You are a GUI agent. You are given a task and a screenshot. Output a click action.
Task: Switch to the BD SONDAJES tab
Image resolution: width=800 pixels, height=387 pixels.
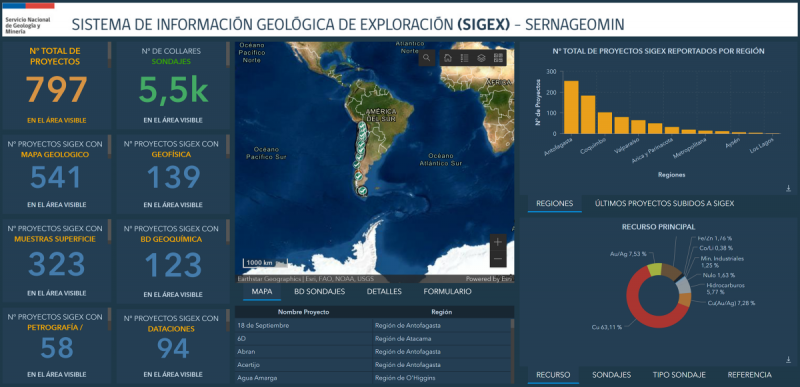tap(319, 292)
